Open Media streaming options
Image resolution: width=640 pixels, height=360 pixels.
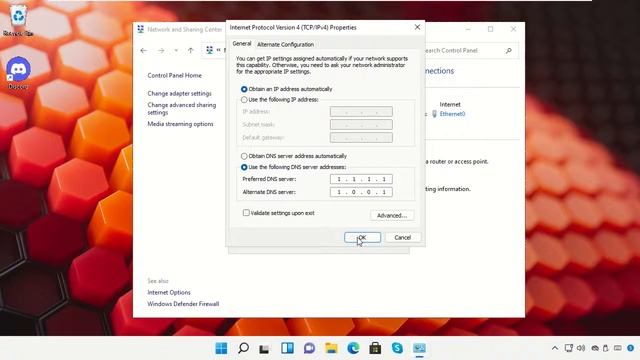coord(180,124)
